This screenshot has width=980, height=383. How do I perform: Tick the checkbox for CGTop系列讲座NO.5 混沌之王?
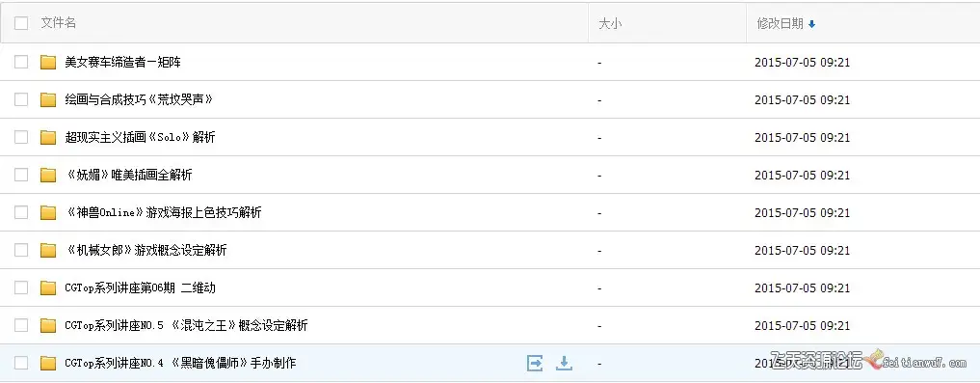pos(21,325)
